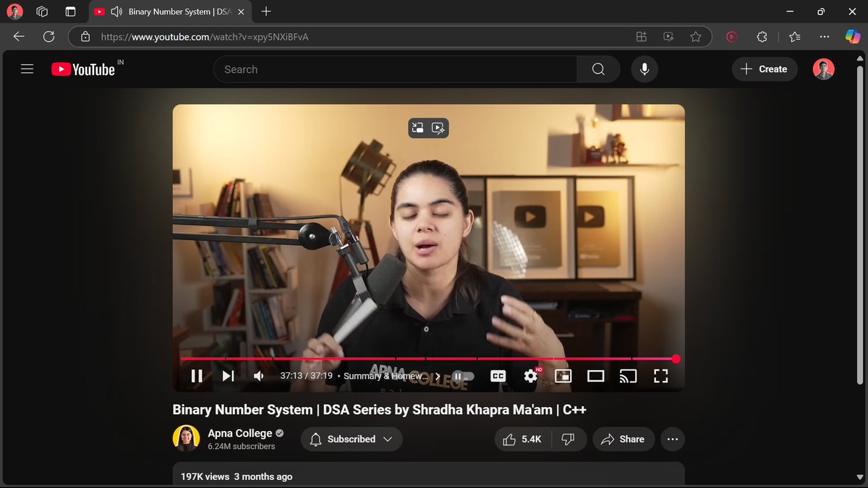This screenshot has height=488, width=868.
Task: Mute the tab via speaker icon
Action: pyautogui.click(x=116, y=12)
